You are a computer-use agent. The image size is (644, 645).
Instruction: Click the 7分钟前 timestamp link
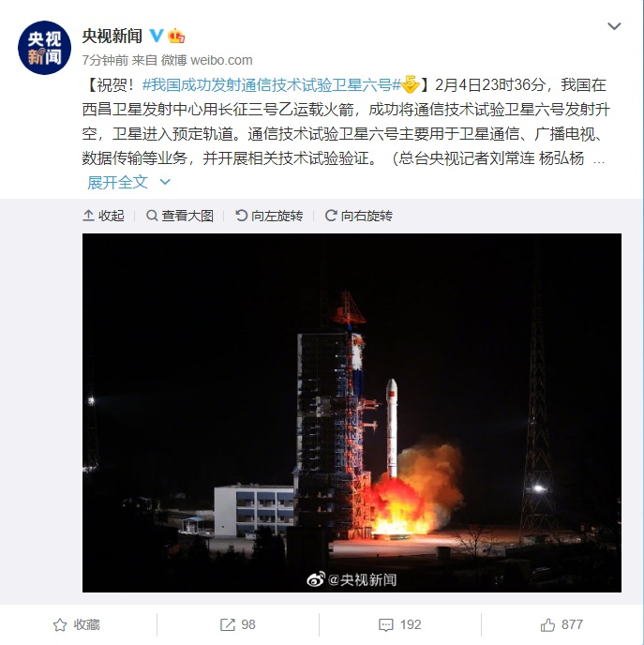(105, 60)
